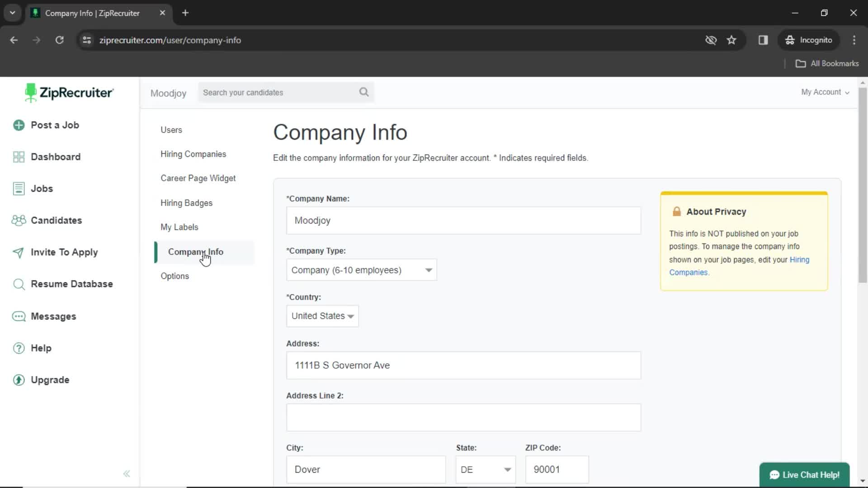Click Address Line 2 input field
Image resolution: width=868 pixels, height=488 pixels.
[x=463, y=417]
